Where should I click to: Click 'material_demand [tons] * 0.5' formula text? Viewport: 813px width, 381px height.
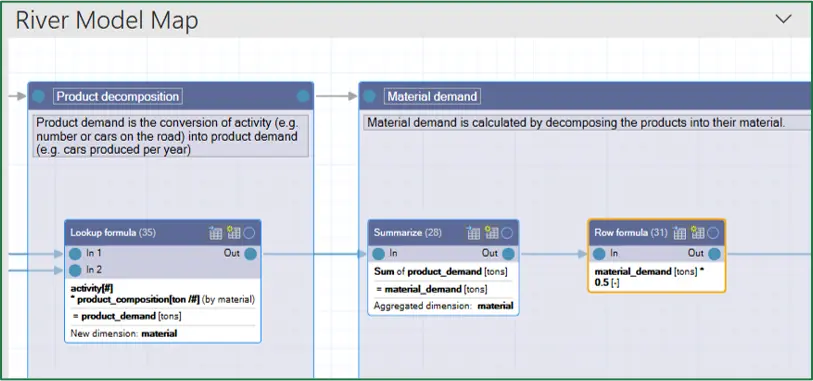tap(650, 277)
